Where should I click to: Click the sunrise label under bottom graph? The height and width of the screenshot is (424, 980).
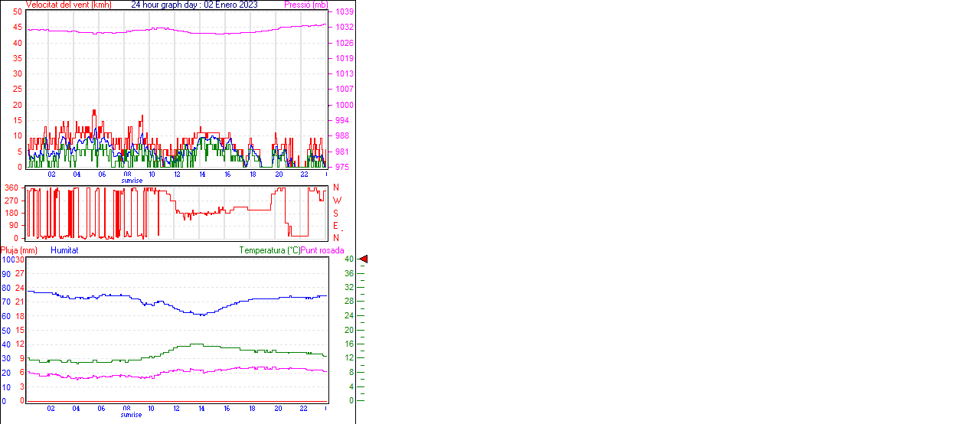point(131,415)
